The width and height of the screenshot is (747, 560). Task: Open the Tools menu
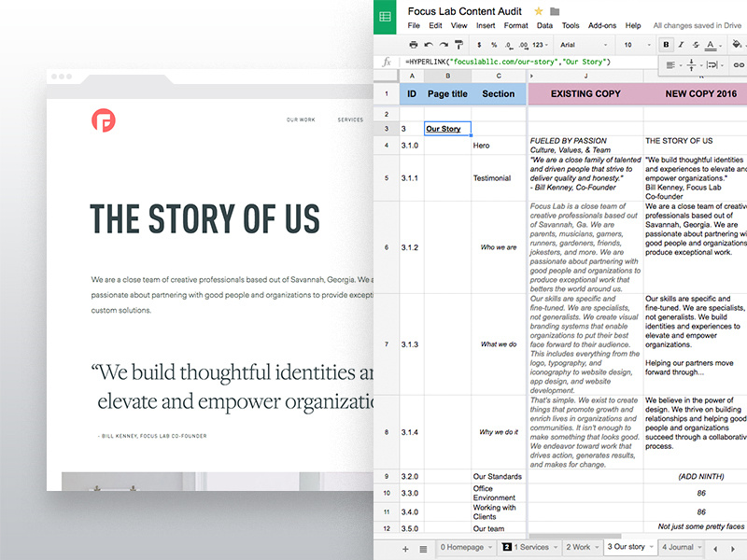571,26
